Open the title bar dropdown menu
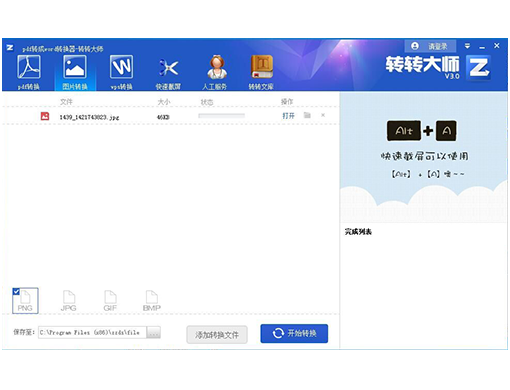510x390 pixels. (x=467, y=46)
